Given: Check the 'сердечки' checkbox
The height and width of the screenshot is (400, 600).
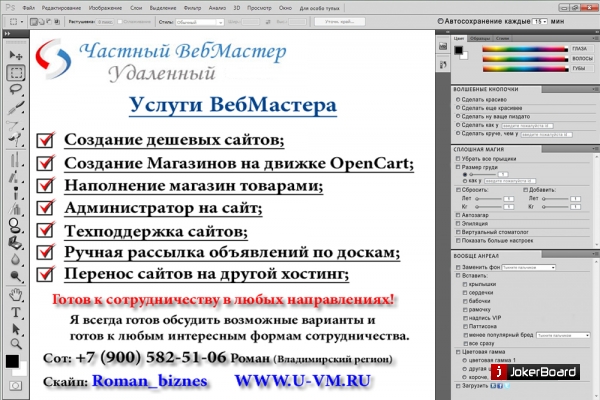Looking at the screenshot, I should 465,292.
